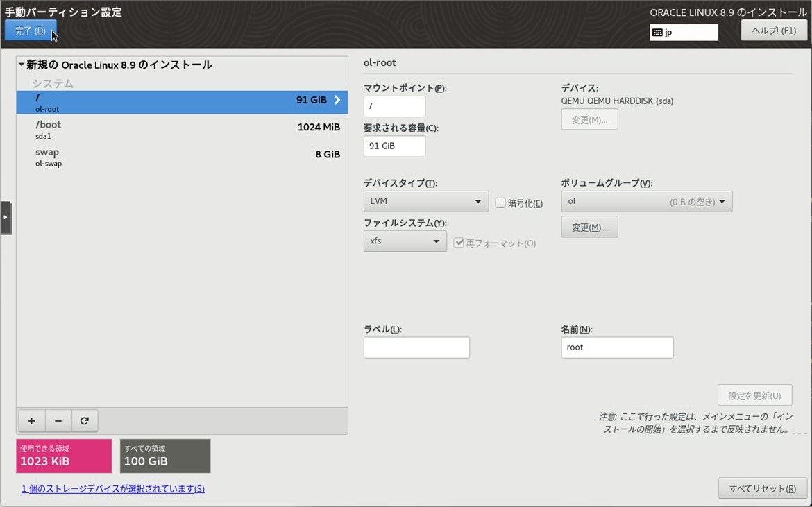Toggle the 暗号化 encryption checkbox
The image size is (812, 507).
coord(500,203)
